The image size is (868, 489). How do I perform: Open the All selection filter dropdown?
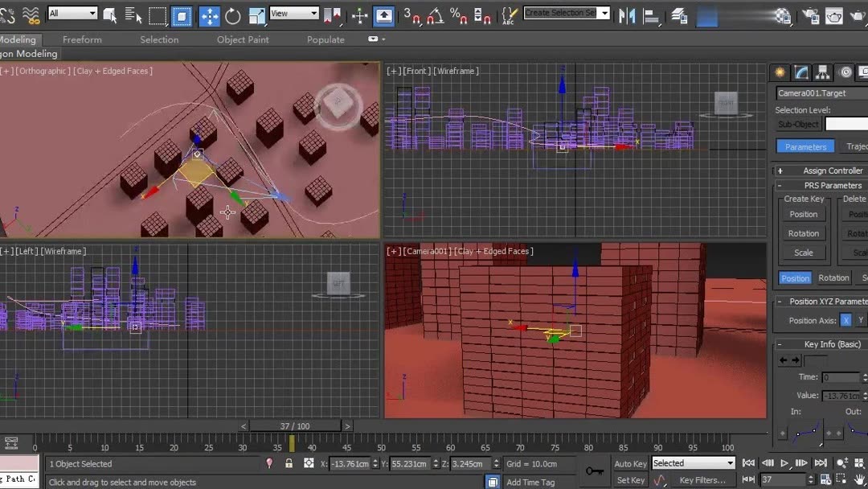pos(72,14)
